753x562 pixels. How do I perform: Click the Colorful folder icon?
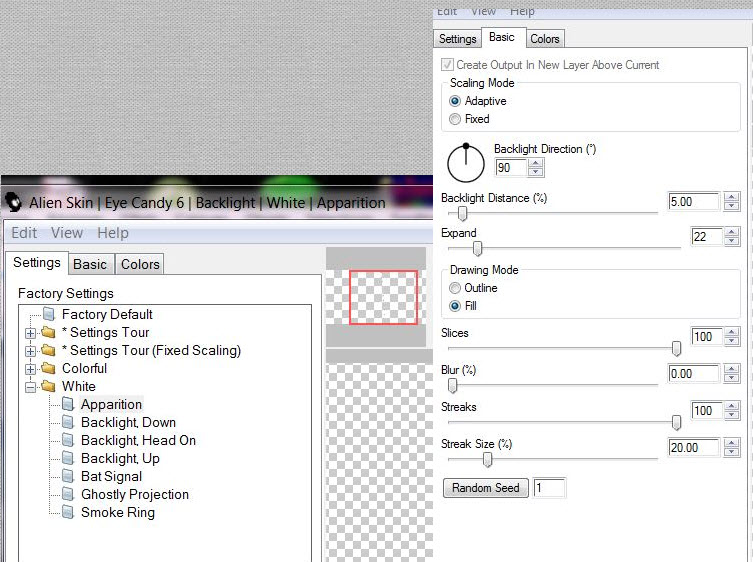coord(49,368)
